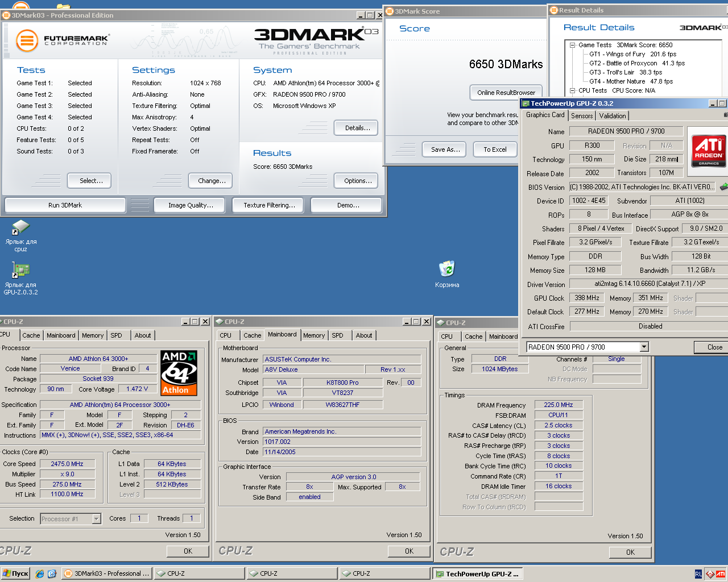The image size is (728, 582).
Task: Click Details... in System section
Action: 357,128
